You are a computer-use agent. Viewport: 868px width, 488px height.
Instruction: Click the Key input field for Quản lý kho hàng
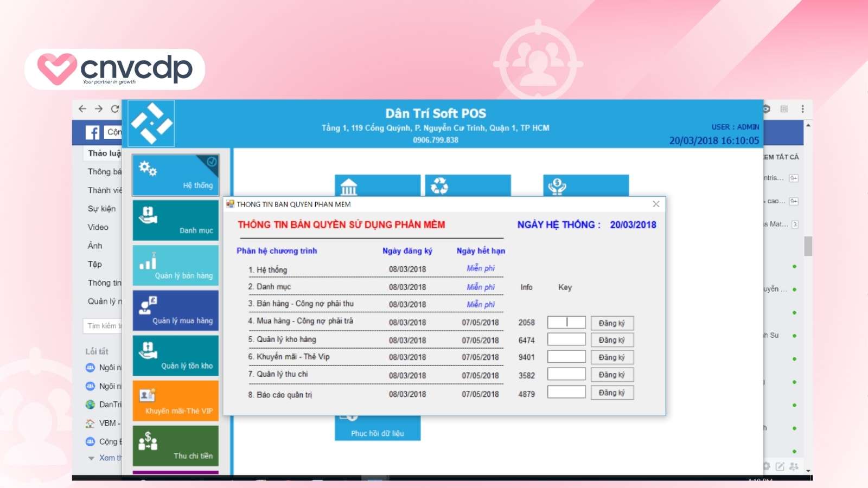point(566,339)
